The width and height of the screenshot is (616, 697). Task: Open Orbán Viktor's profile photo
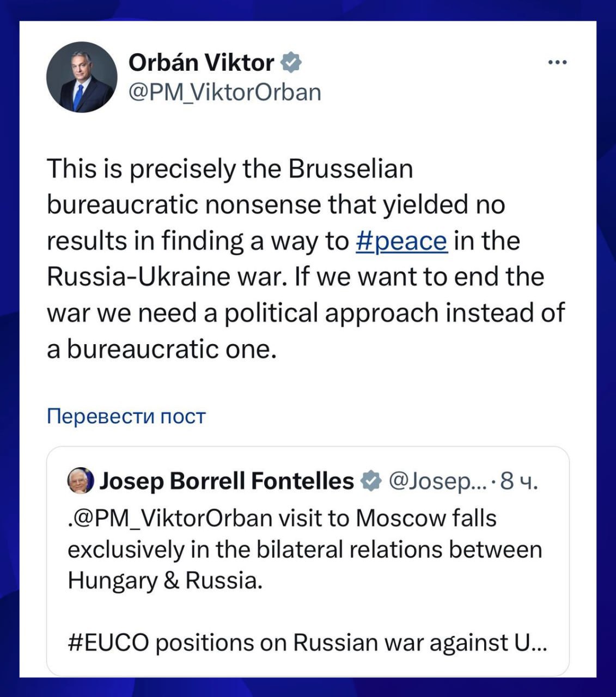click(x=82, y=77)
